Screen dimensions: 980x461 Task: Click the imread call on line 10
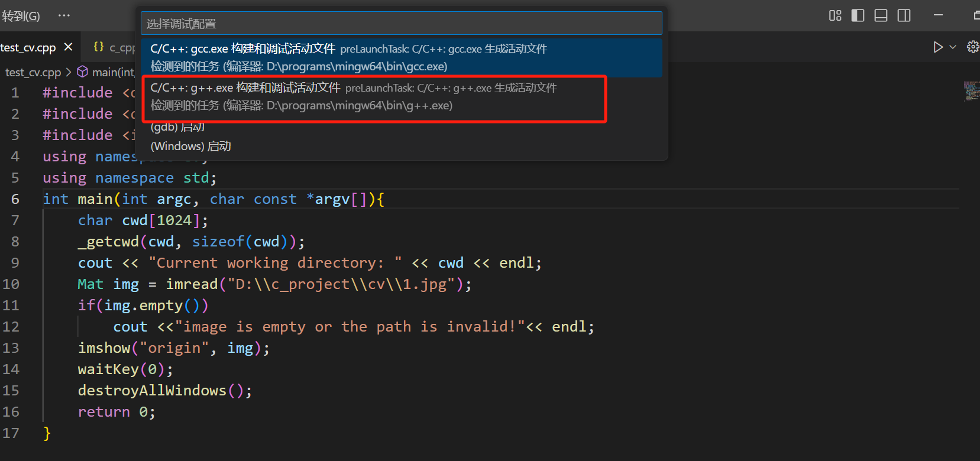click(192, 284)
